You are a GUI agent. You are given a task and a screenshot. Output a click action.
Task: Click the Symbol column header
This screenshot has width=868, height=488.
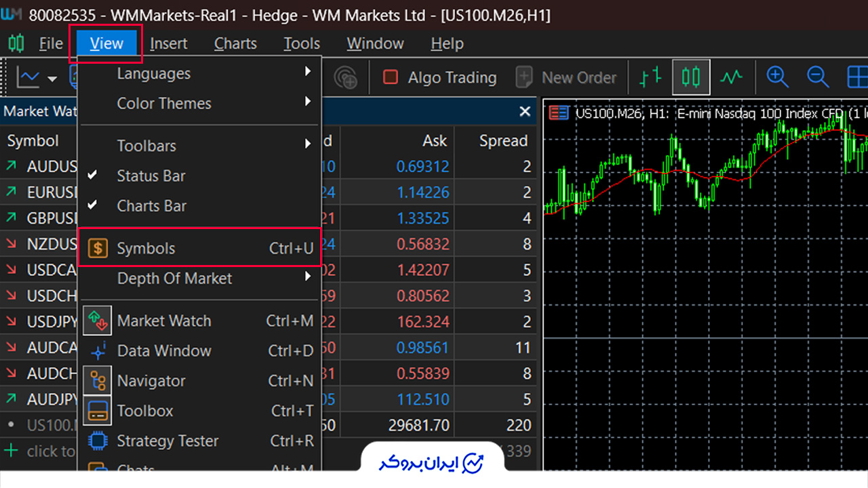coord(33,140)
